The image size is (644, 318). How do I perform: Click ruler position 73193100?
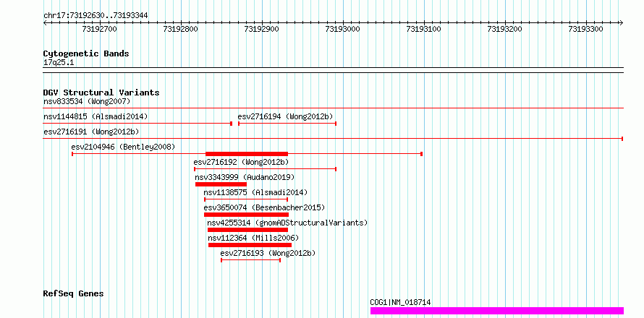point(424,29)
